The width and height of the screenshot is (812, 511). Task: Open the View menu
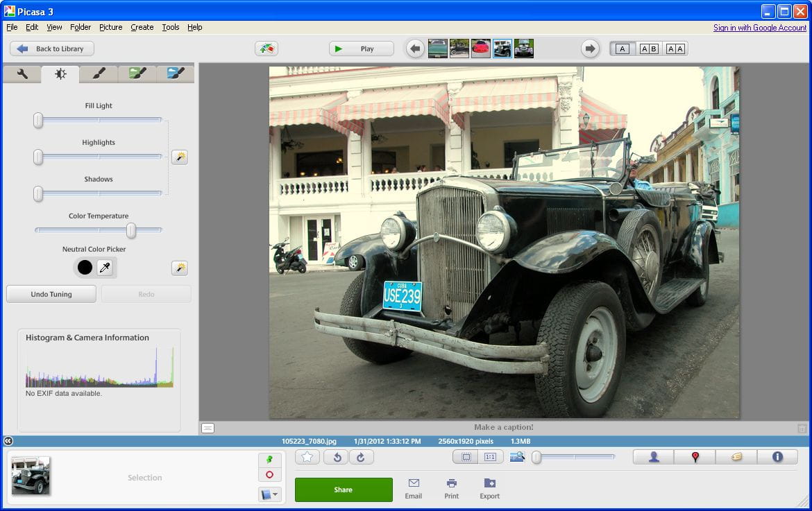point(54,28)
